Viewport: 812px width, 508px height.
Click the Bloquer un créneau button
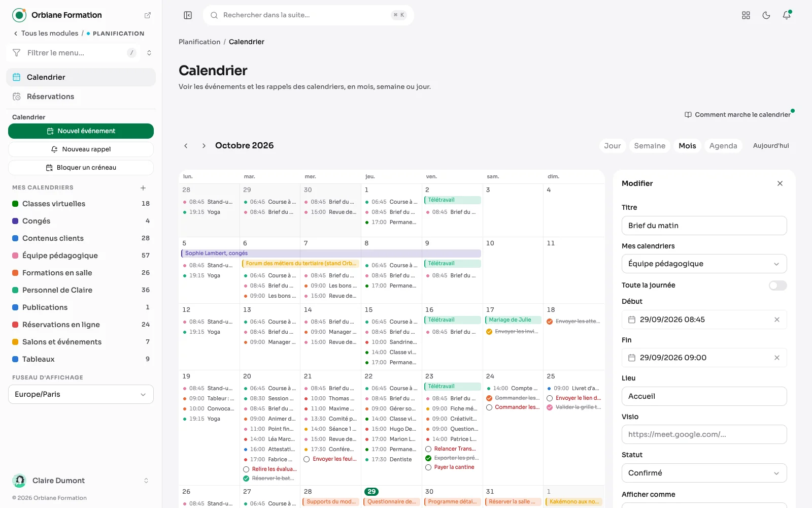(81, 168)
